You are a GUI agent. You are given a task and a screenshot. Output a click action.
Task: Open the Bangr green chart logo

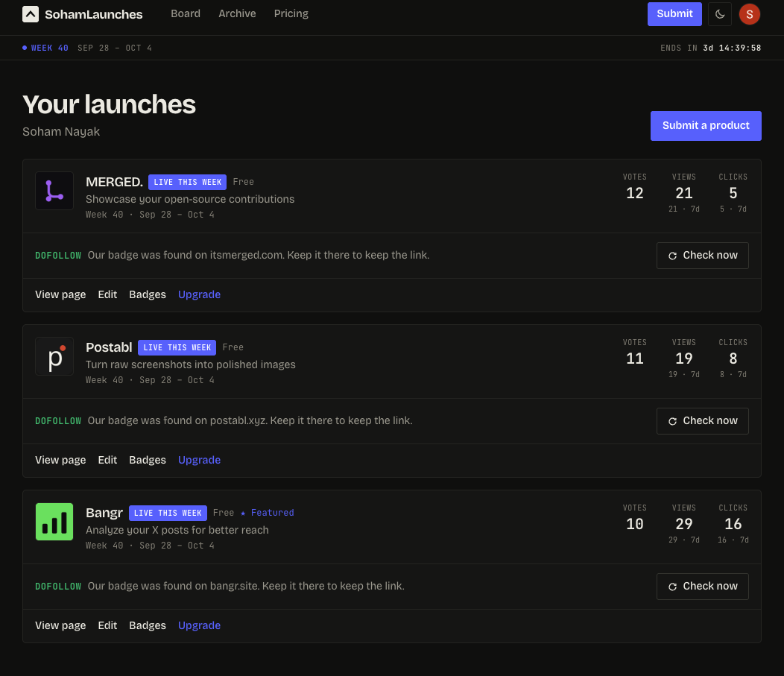click(54, 522)
